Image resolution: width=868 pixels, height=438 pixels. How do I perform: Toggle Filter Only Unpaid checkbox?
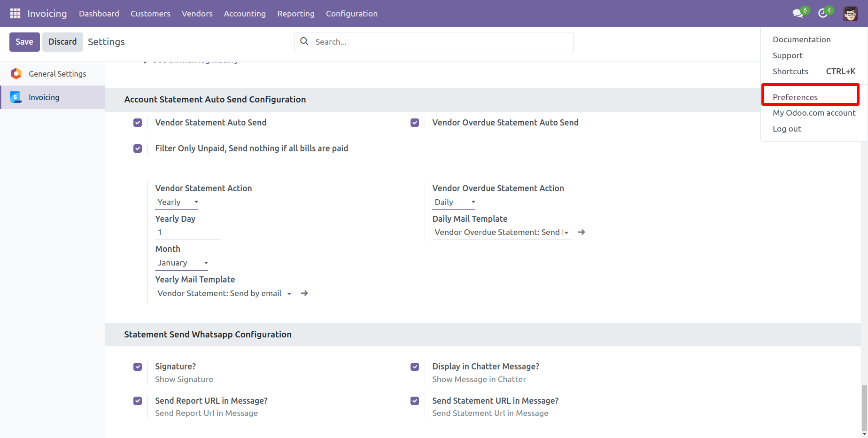(x=138, y=149)
